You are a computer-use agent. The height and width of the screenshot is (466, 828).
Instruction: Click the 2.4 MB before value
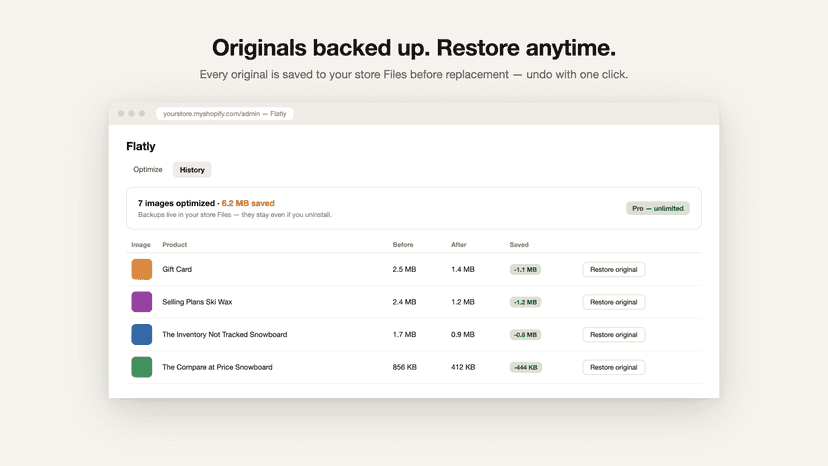pyautogui.click(x=404, y=302)
